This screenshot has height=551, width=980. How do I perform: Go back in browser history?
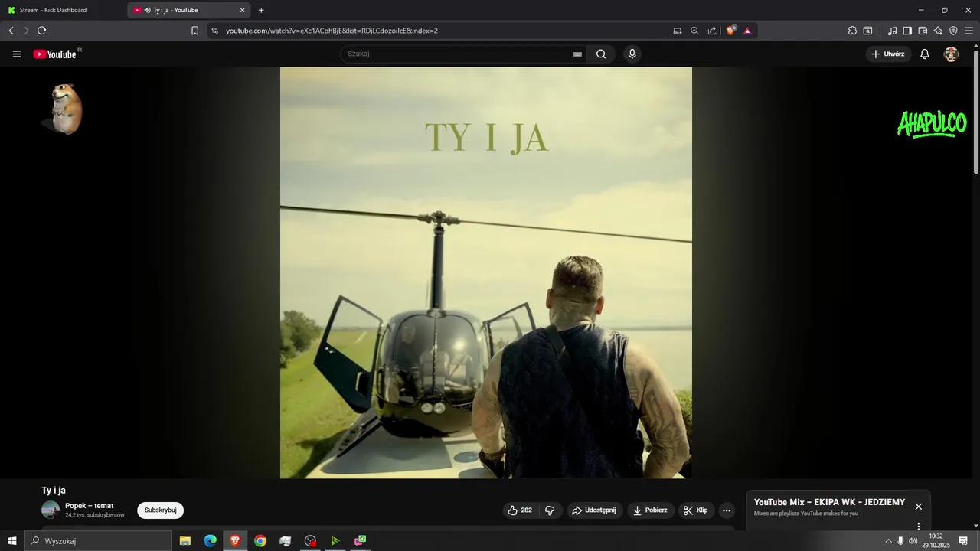point(11,31)
